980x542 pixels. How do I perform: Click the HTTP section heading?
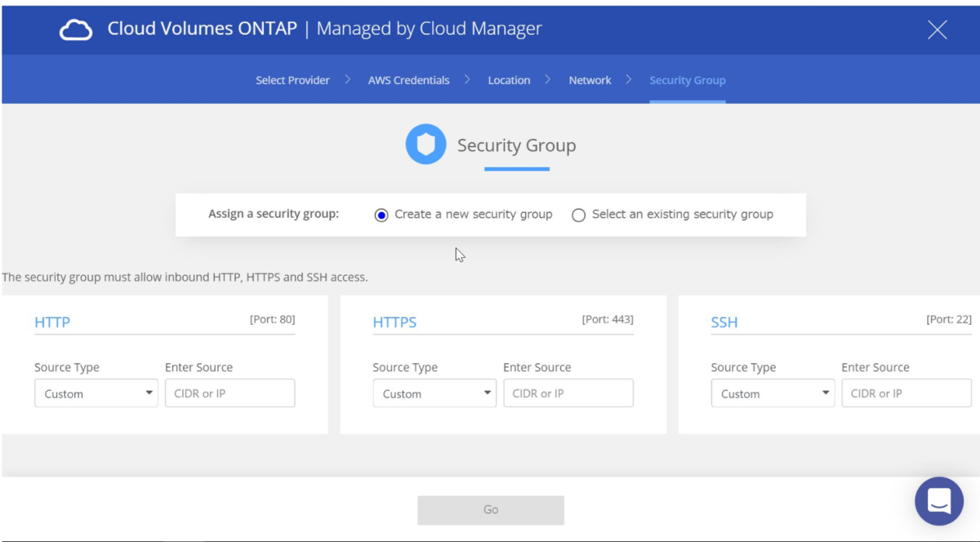(51, 322)
